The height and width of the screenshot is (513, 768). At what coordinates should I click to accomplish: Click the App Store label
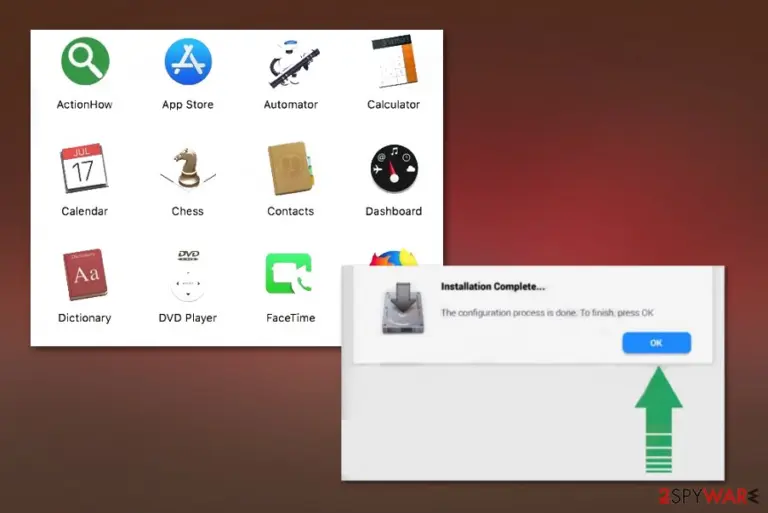pyautogui.click(x=188, y=105)
